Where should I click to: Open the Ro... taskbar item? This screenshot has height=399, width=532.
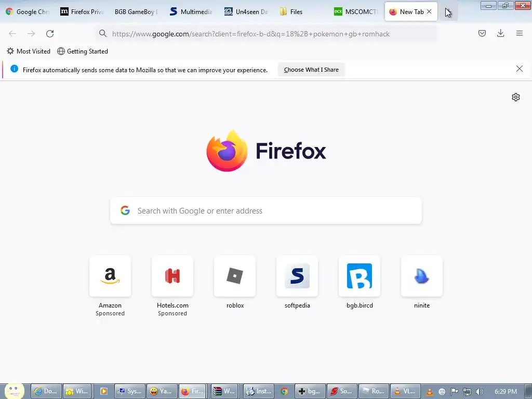(374, 391)
